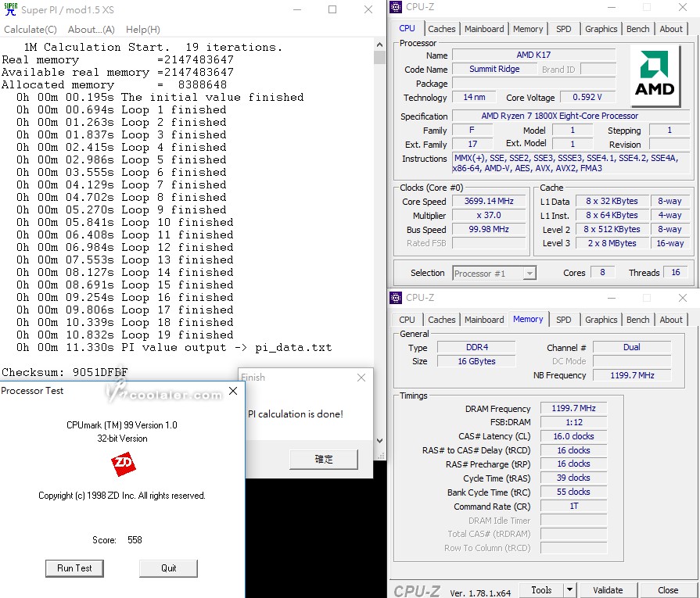Open Bench tab in upper CPU-Z
This screenshot has width=700, height=598.
637,29
